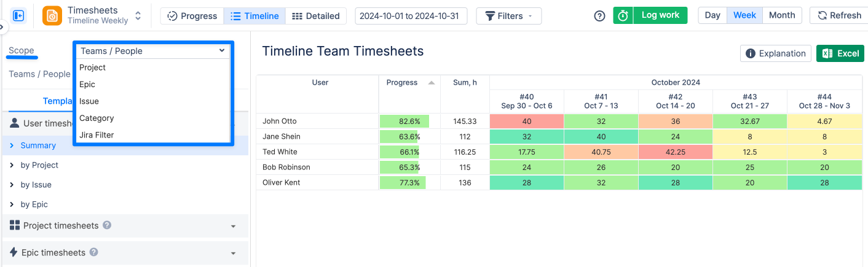Switch to Day view
The image size is (868, 267).
[x=712, y=15]
